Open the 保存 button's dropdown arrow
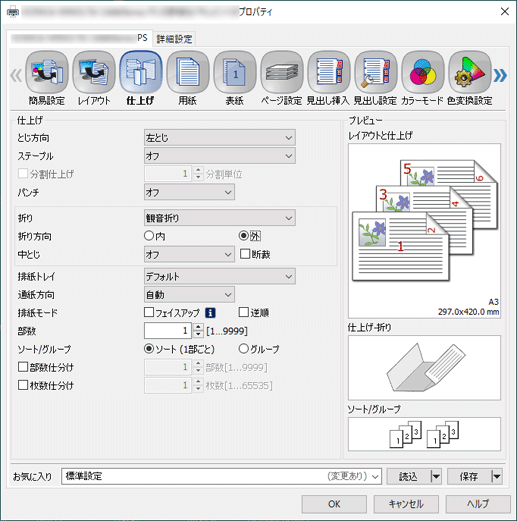 tap(497, 476)
